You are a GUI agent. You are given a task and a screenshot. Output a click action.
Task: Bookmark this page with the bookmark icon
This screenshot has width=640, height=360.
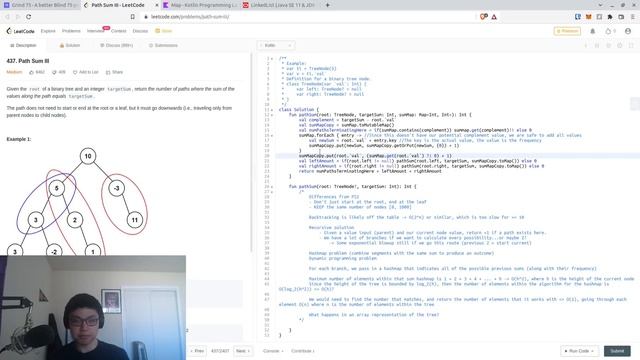pyautogui.click(x=133, y=17)
